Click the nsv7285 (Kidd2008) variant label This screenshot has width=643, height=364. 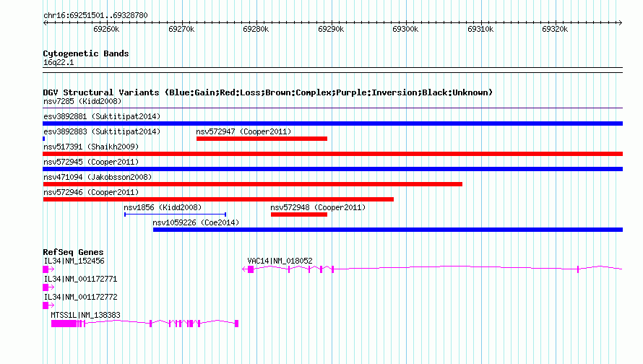[82, 101]
